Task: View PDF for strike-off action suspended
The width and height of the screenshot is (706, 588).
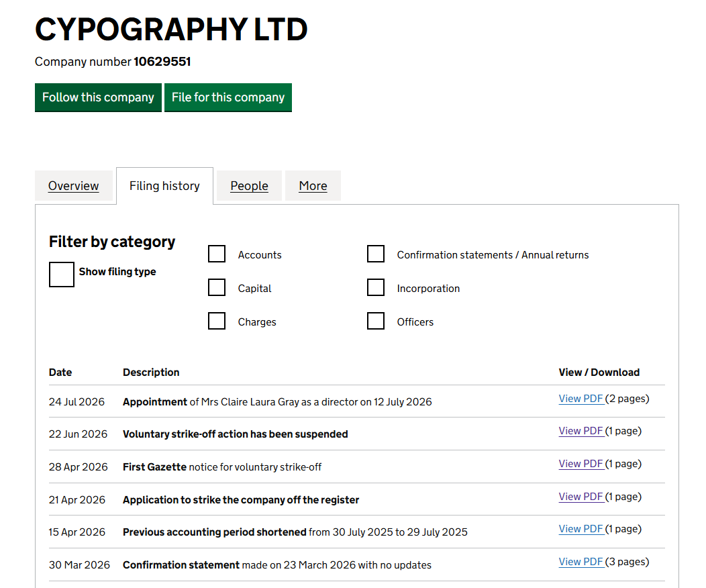Action: pos(581,432)
